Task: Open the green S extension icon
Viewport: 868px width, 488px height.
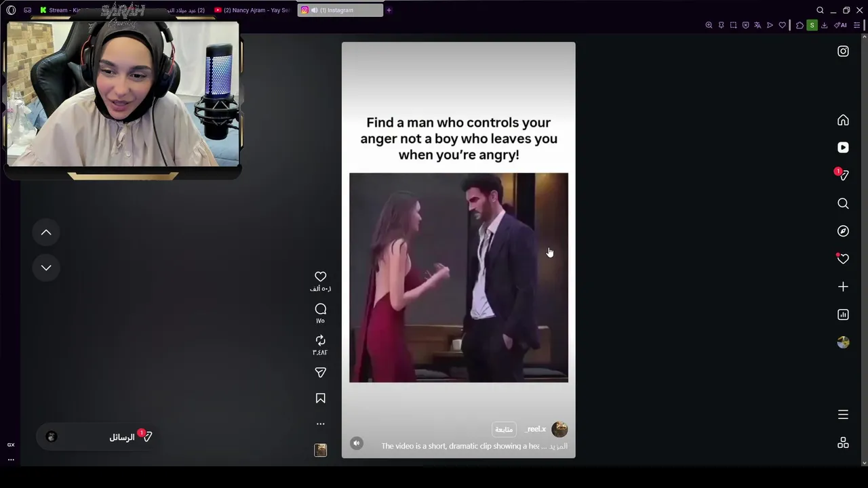Action: point(812,25)
